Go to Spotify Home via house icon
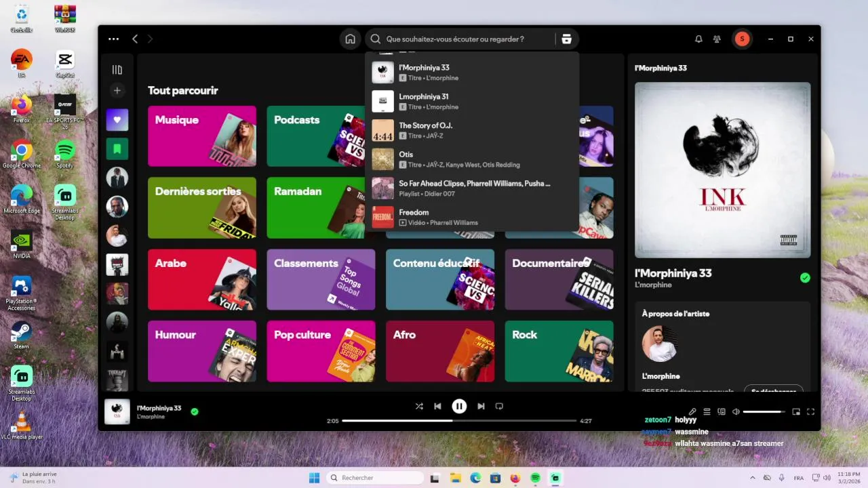This screenshot has width=868, height=488. click(350, 39)
